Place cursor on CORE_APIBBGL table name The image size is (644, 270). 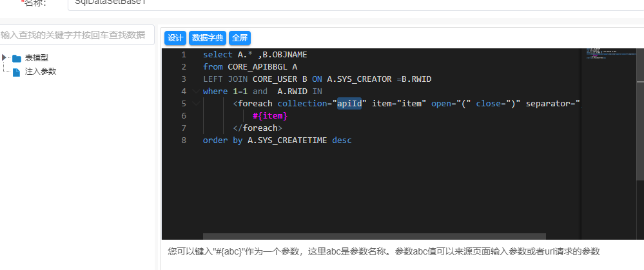coord(257,67)
